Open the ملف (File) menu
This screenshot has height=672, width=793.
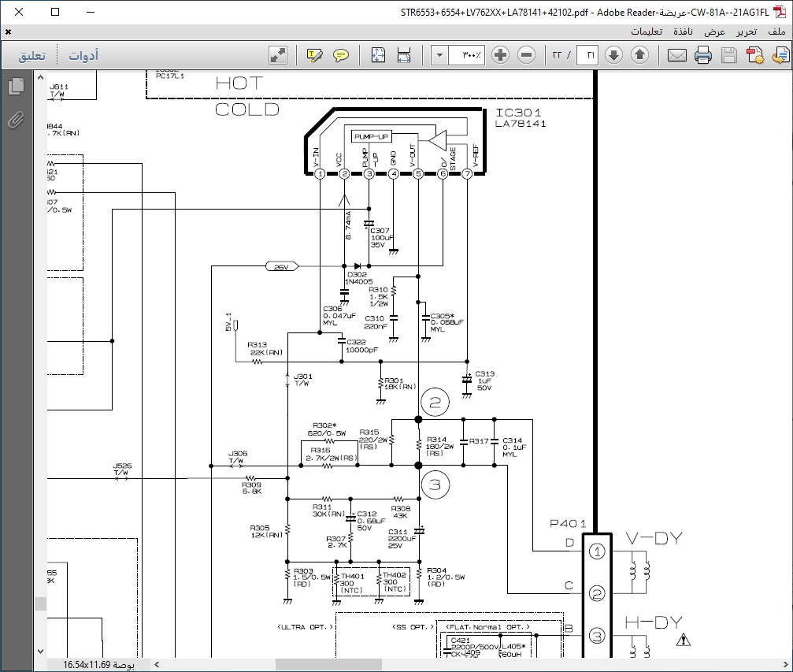pos(776,32)
